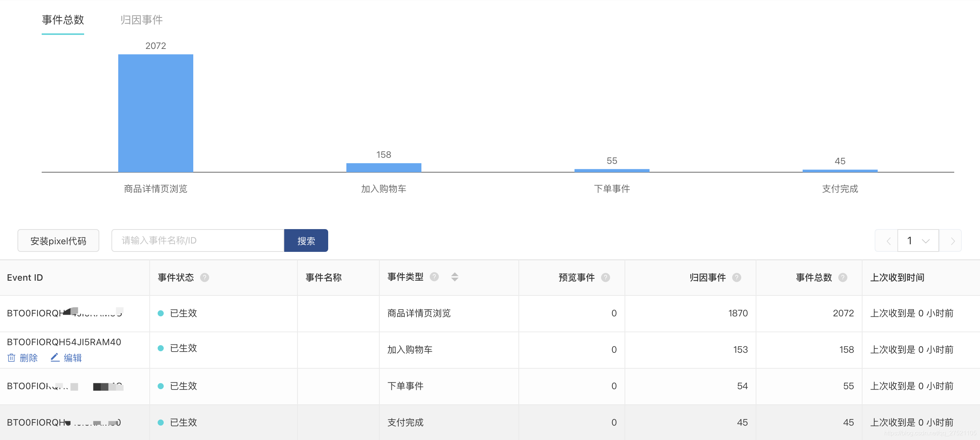Image resolution: width=980 pixels, height=440 pixels.
Task: Select 事件总数 tab
Action: tap(63, 20)
